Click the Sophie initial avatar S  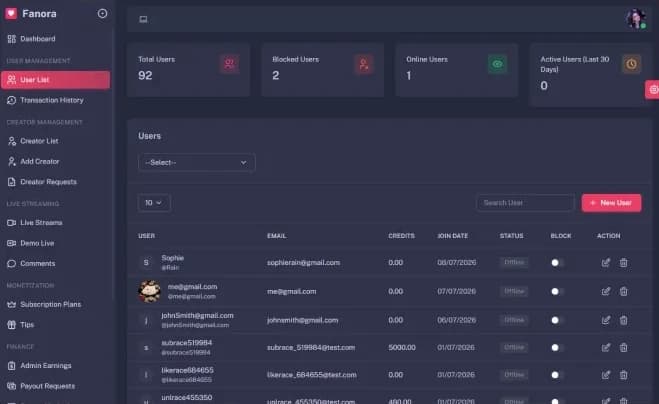(146, 263)
